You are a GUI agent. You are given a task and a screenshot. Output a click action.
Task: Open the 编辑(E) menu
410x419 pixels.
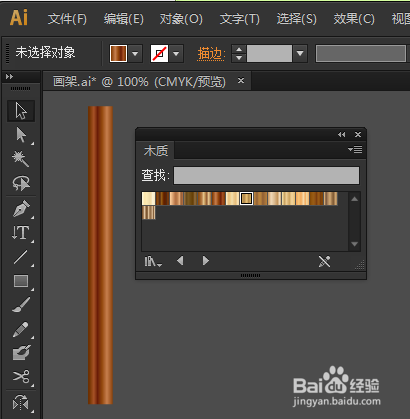[x=124, y=19]
